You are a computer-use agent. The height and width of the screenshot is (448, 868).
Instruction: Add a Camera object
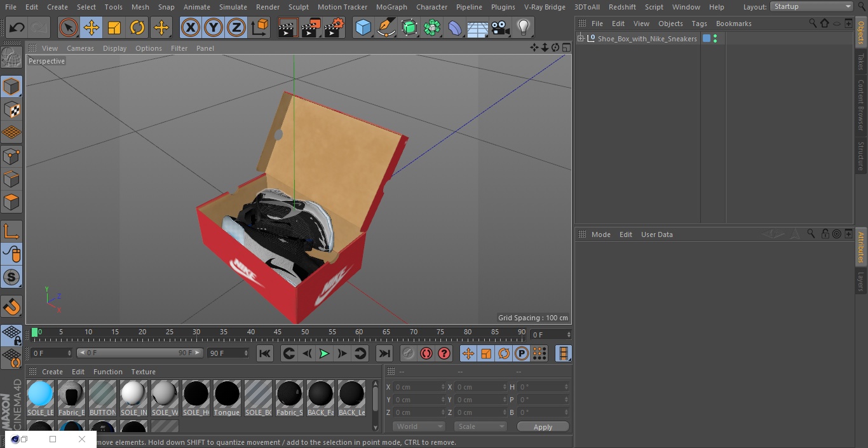[501, 27]
